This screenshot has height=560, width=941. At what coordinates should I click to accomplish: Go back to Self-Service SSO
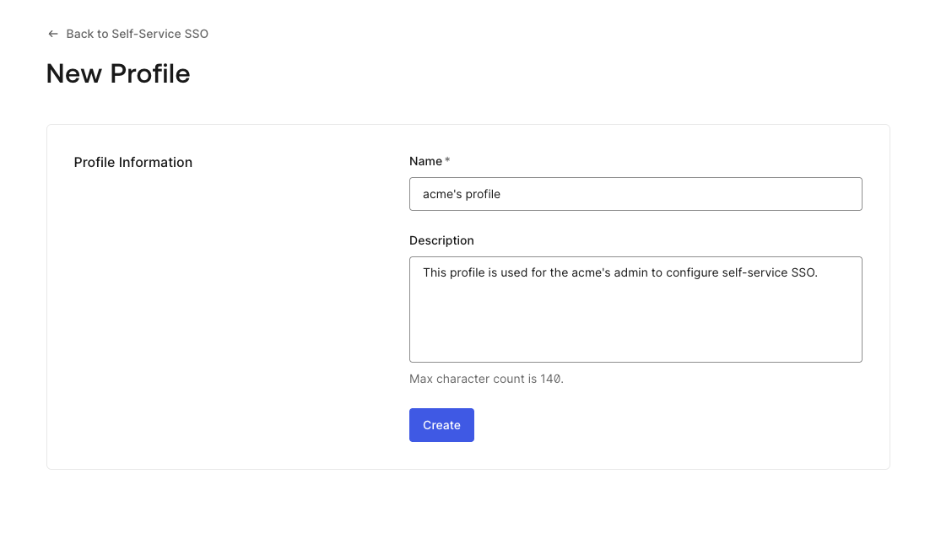[x=137, y=34]
